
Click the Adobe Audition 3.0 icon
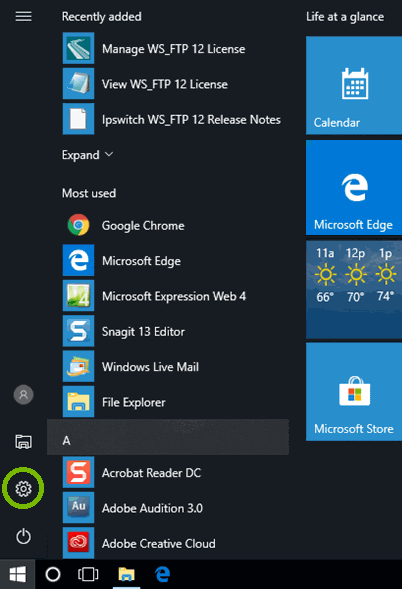point(78,507)
